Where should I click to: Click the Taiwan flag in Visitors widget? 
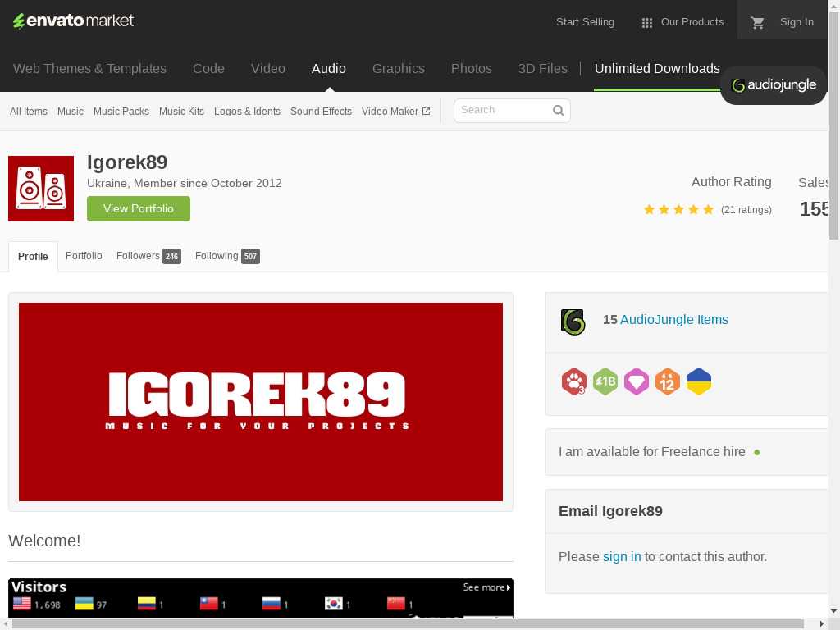point(209,604)
